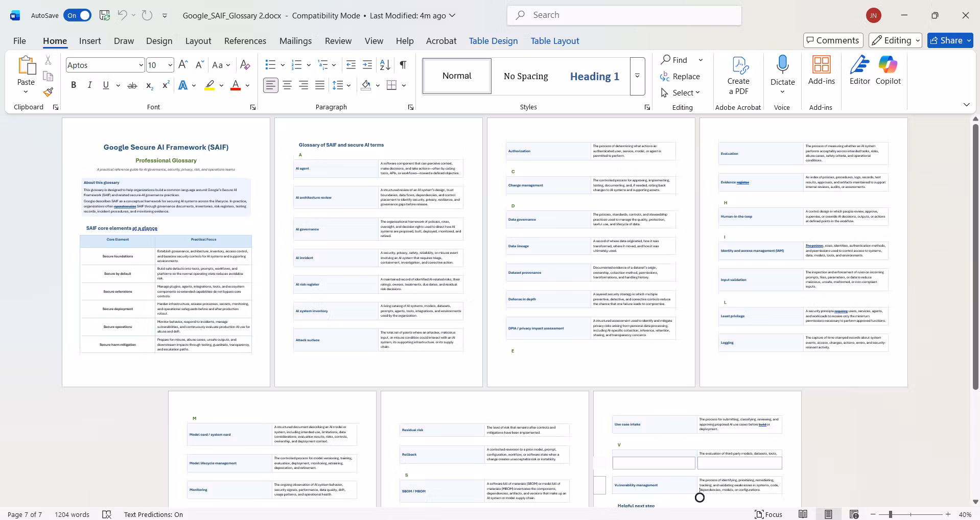Switch to the Layout tab

coord(198,41)
